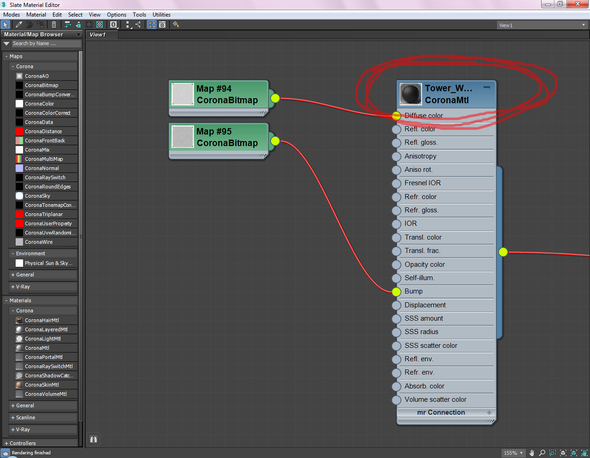
Task: Select CoronaLayeredMtl in materials list
Action: point(46,329)
